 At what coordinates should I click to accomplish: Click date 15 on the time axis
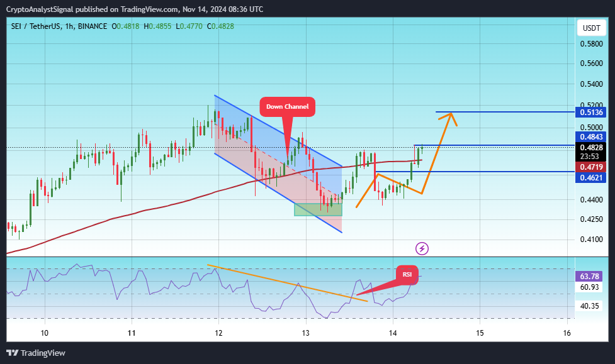[x=480, y=333]
